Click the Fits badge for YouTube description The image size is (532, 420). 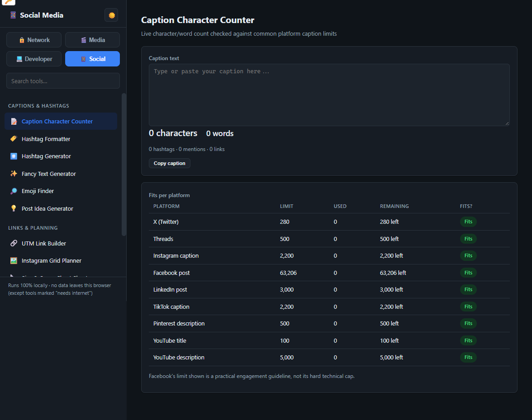coord(468,357)
